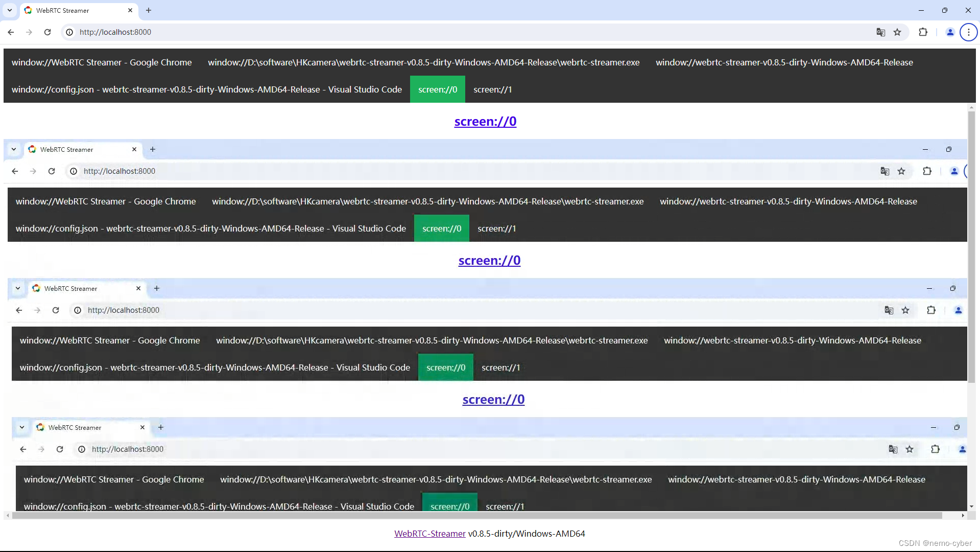Click the site information icon in the address bar

(x=69, y=32)
